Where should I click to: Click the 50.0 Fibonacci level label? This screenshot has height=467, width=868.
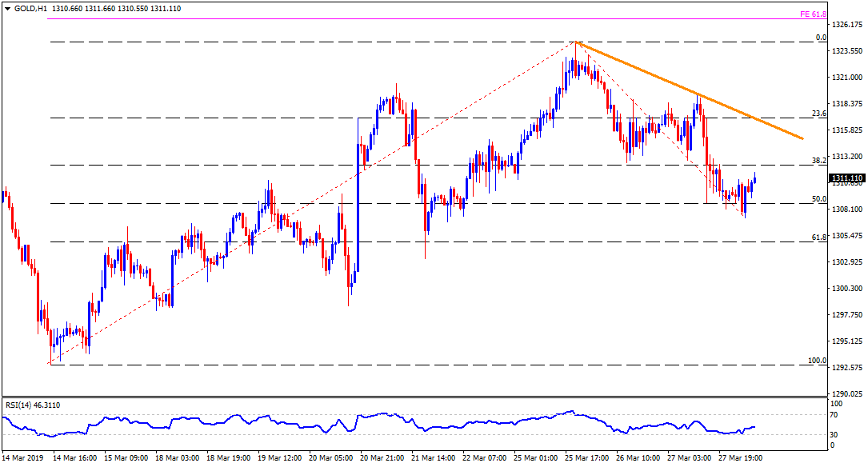pyautogui.click(x=818, y=198)
